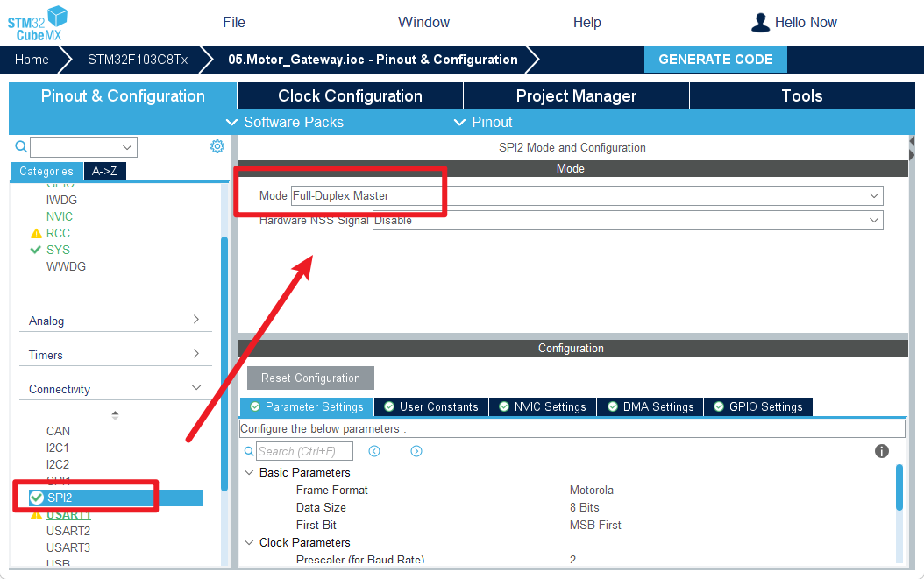Screen dimensions: 924x579
Task: Click the user profile icon beside Hello Now
Action: pyautogui.click(x=760, y=23)
